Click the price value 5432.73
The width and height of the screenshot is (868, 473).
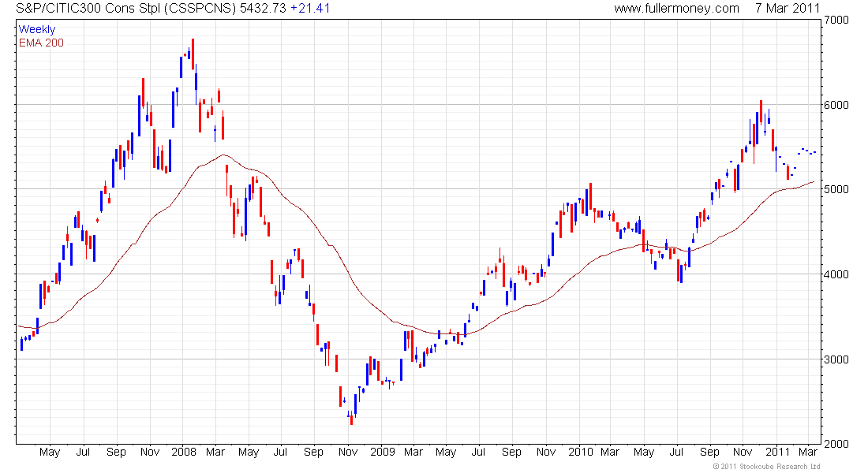(263, 9)
